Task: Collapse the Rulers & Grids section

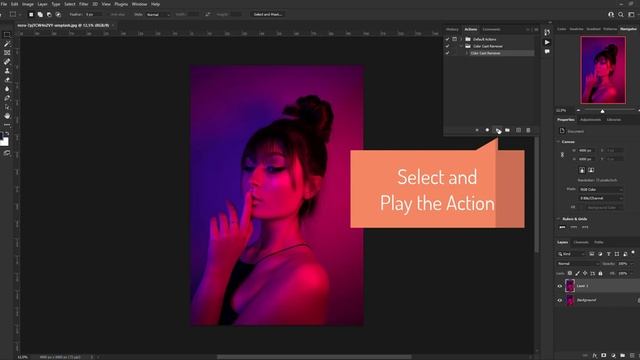Action: [558, 219]
